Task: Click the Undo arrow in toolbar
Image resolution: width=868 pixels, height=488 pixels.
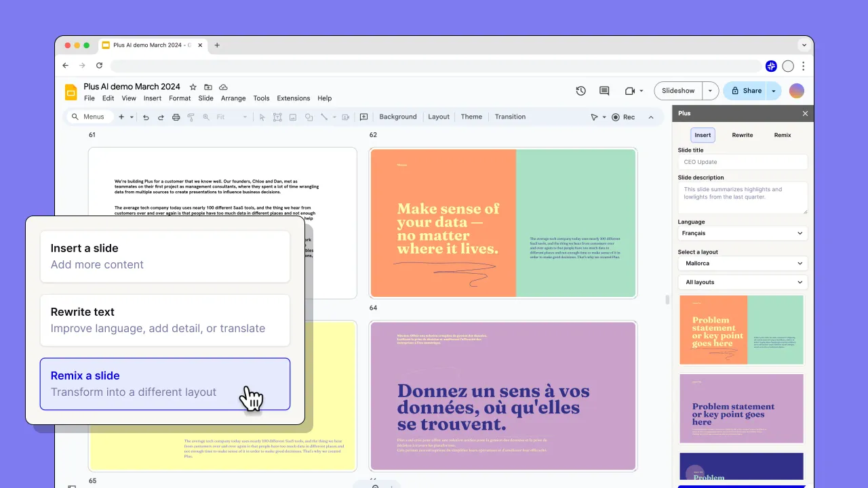Action: tap(146, 117)
